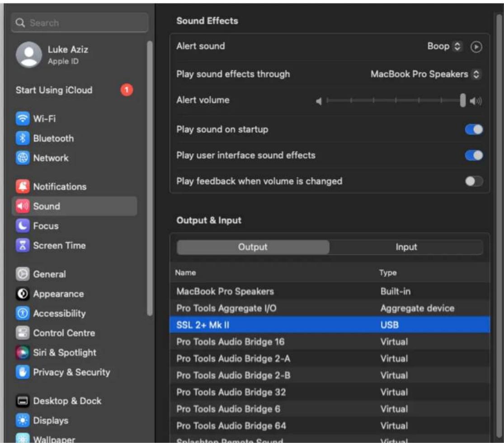Click the Appearance icon
The height and width of the screenshot is (443, 504).
click(x=23, y=294)
